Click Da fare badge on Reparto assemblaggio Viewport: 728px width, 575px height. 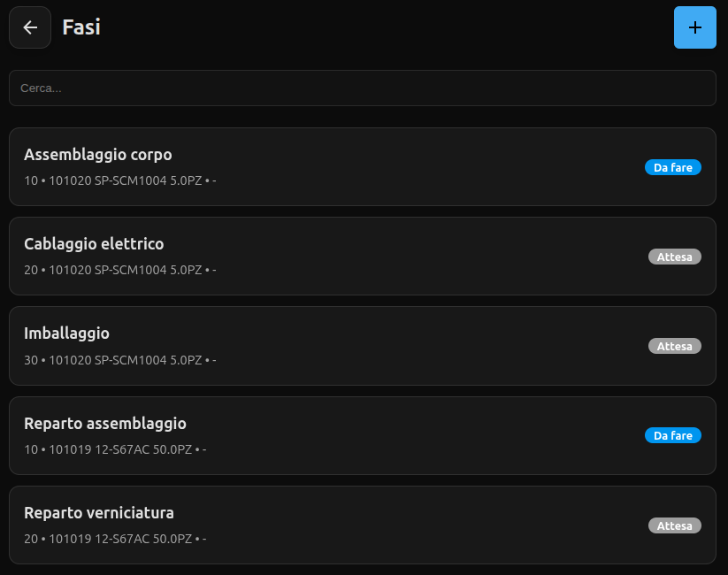pos(672,435)
